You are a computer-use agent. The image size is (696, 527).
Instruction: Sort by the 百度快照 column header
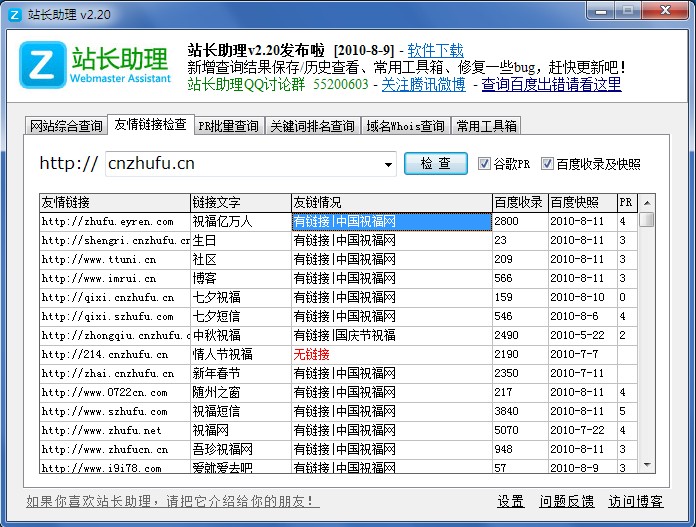point(583,202)
